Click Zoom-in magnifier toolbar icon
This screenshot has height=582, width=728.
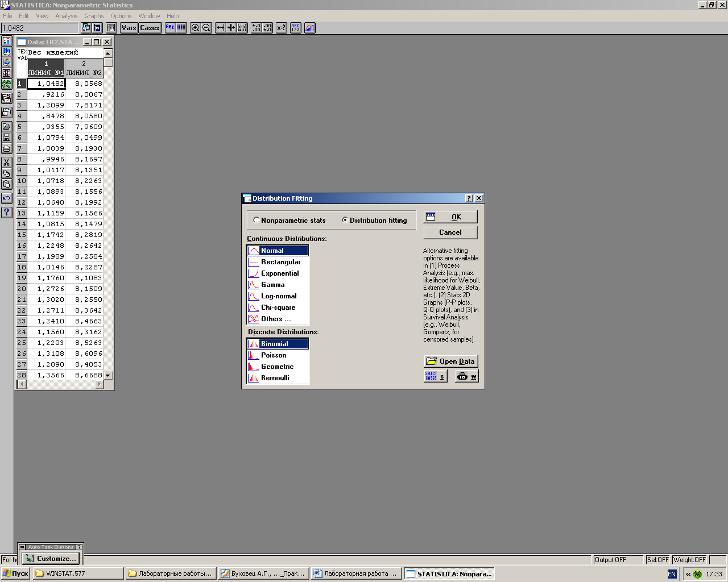(195, 28)
